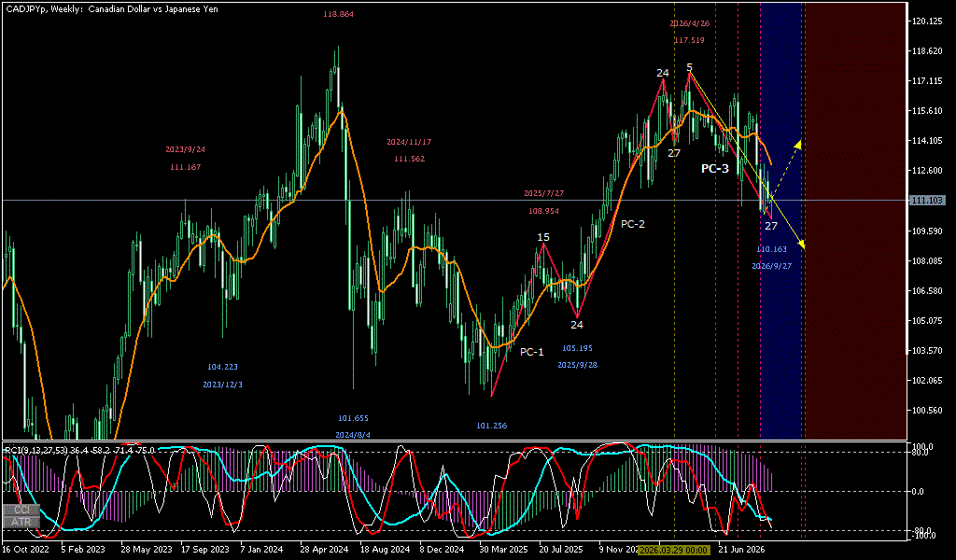The image size is (956, 560).
Task: Click the 101.655 low price label
Action: (x=353, y=418)
